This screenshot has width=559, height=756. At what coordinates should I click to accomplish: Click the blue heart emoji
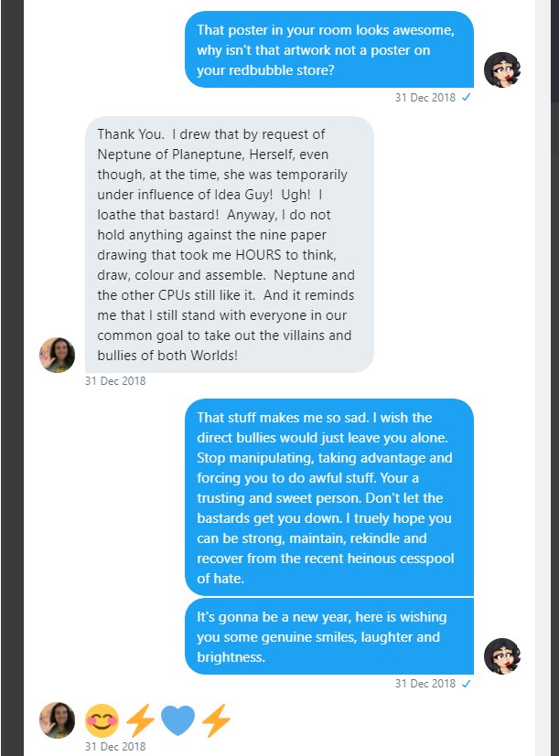pyautogui.click(x=177, y=721)
